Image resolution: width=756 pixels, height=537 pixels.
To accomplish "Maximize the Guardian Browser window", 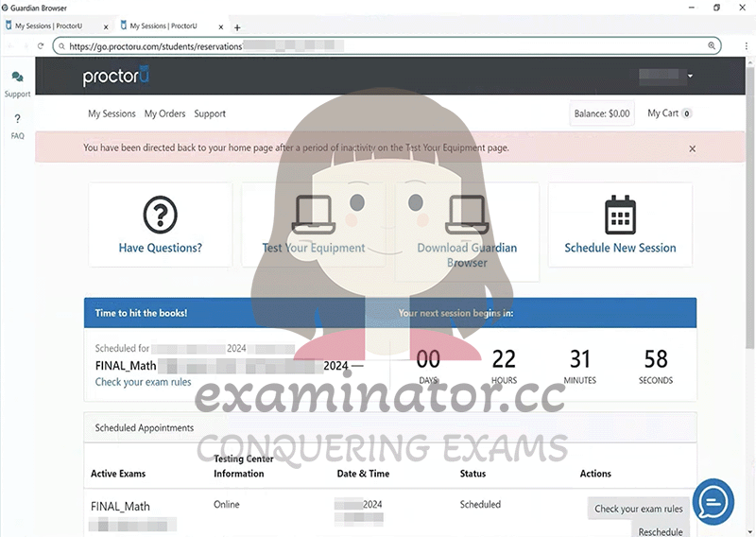I will 717,8.
